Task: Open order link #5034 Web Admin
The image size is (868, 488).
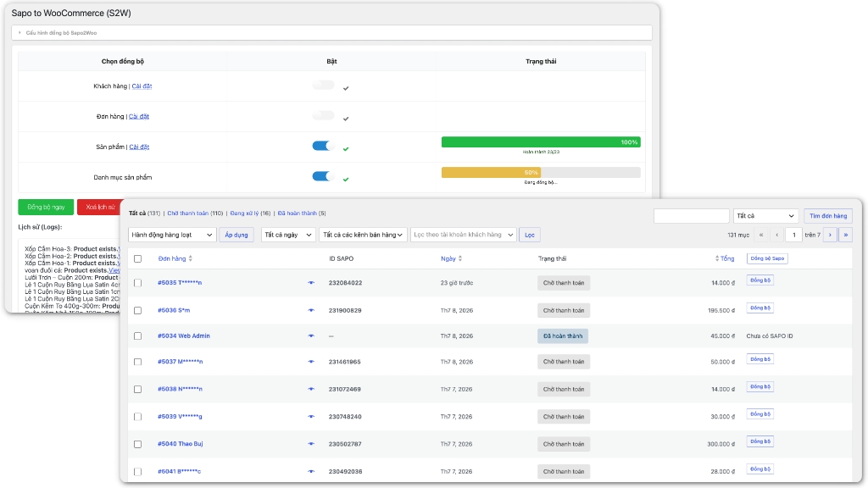Action: pos(184,335)
